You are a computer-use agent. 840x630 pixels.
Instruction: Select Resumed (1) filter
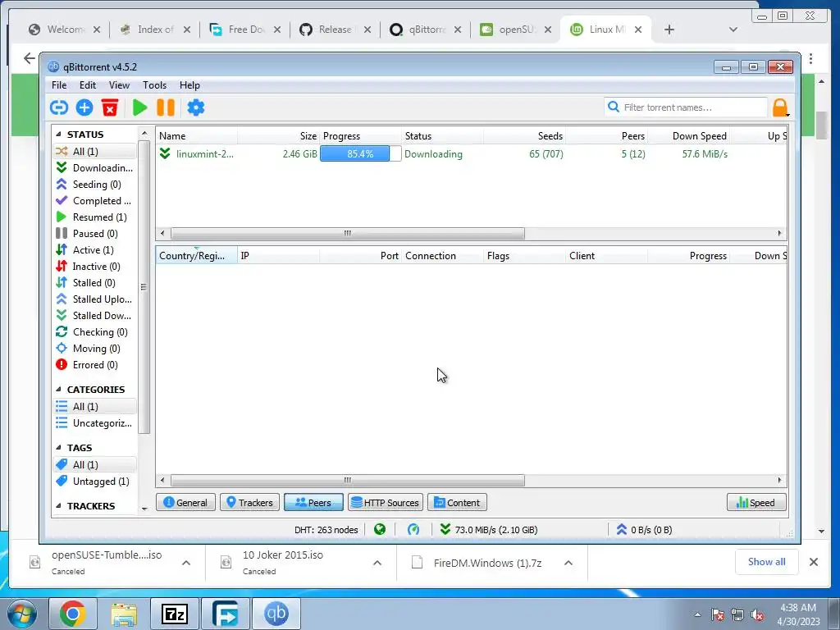95,217
